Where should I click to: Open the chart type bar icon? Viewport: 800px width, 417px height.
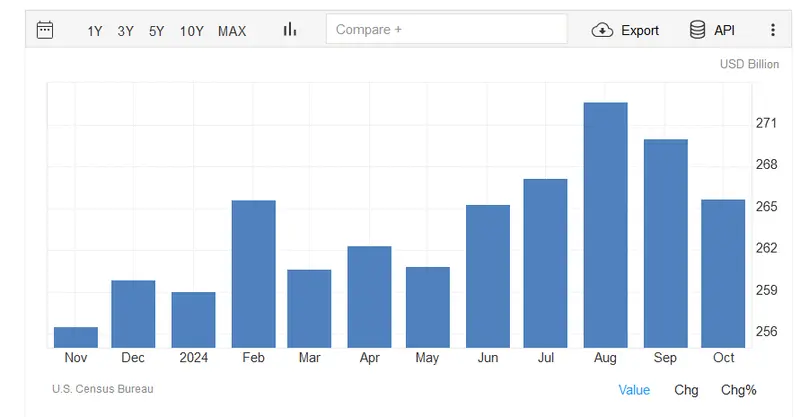pos(290,30)
